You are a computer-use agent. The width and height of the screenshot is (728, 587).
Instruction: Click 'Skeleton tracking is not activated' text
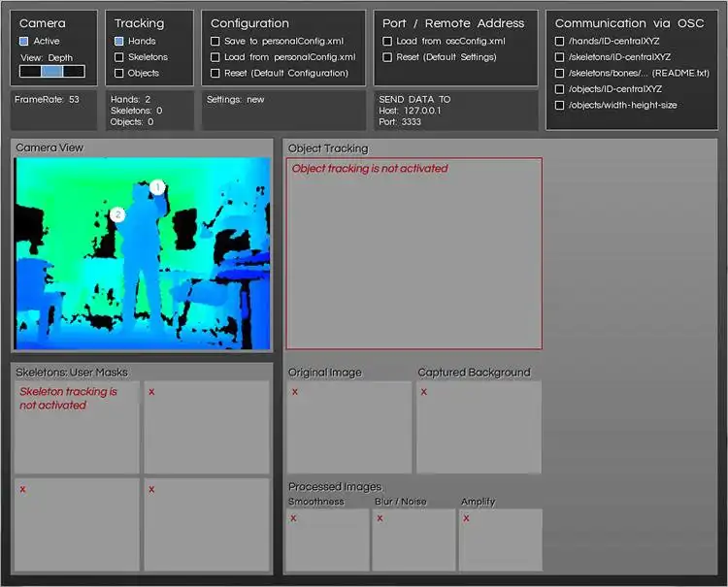pos(68,398)
